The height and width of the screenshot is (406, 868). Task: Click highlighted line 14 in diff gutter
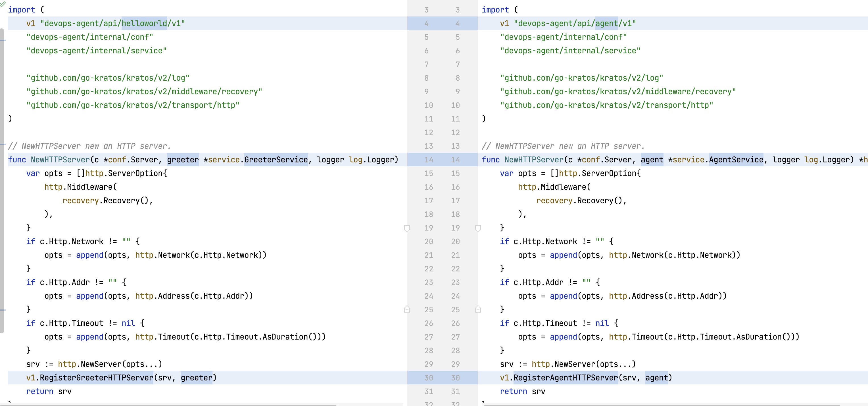point(442,160)
